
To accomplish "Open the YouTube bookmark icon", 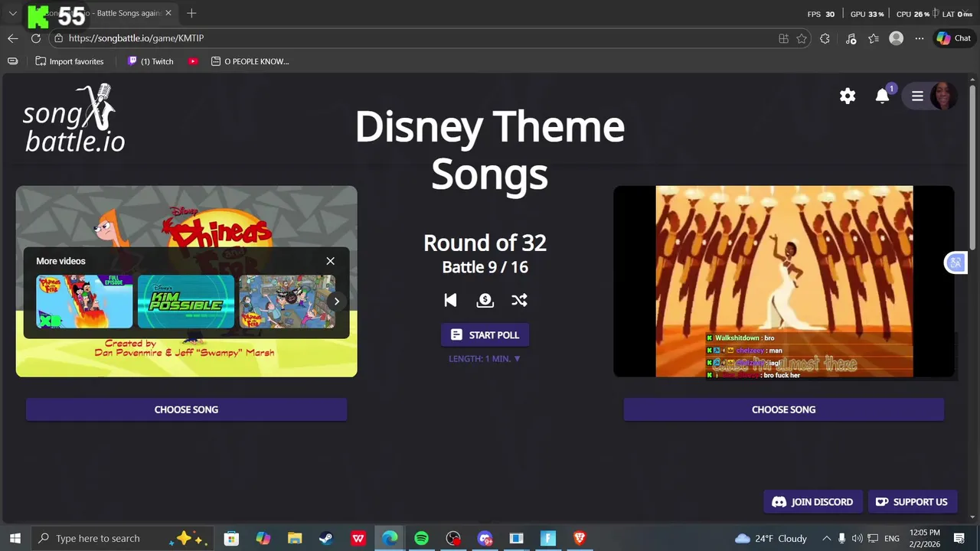I will tap(193, 61).
